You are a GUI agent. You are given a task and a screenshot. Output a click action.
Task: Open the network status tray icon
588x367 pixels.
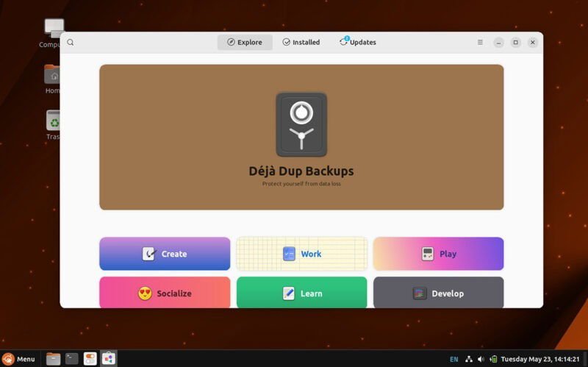468,359
